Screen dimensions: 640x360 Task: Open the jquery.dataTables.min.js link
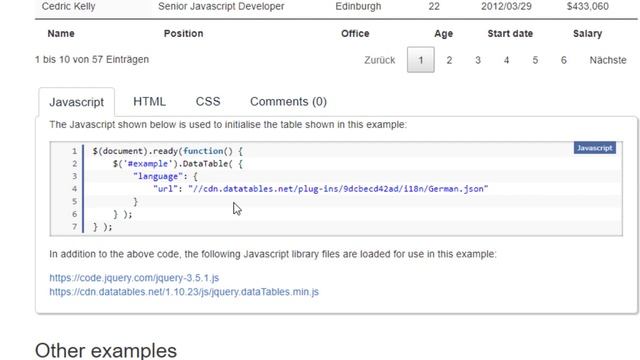[184, 292]
